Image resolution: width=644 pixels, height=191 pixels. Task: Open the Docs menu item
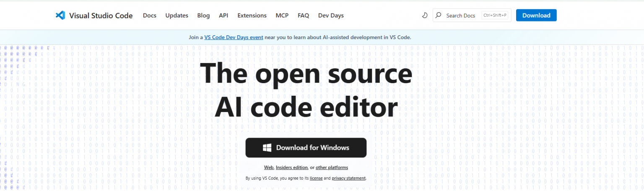coord(149,16)
